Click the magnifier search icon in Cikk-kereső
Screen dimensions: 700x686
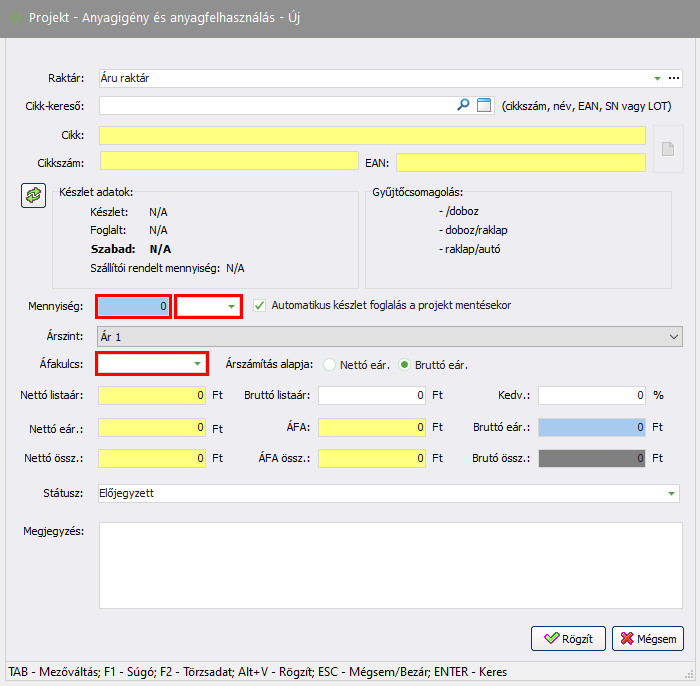click(463, 105)
